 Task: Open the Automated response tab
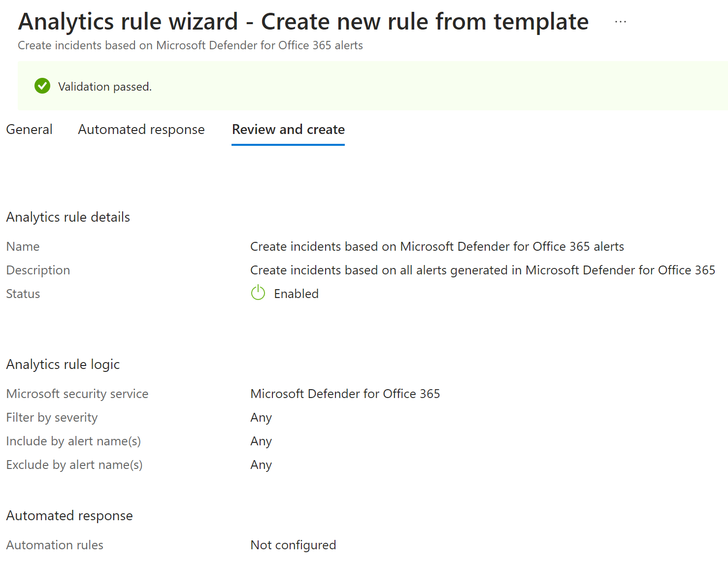tap(141, 130)
